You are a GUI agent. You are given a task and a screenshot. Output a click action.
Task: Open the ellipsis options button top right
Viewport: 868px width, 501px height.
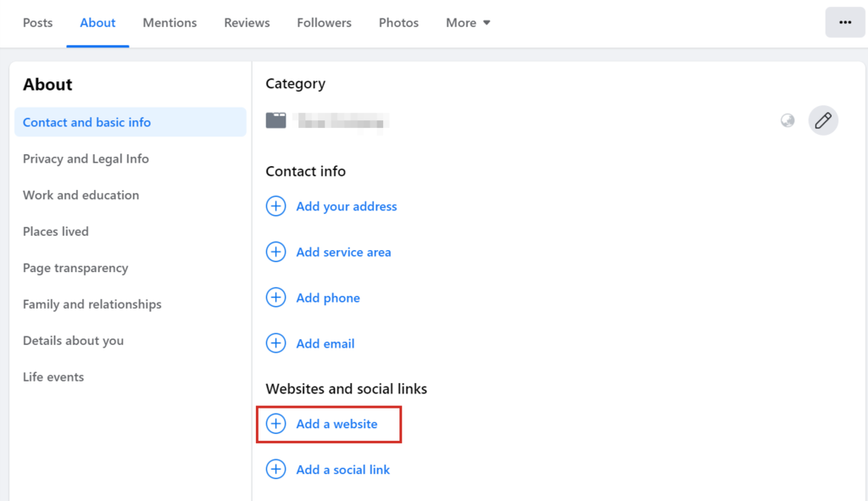pyautogui.click(x=844, y=22)
